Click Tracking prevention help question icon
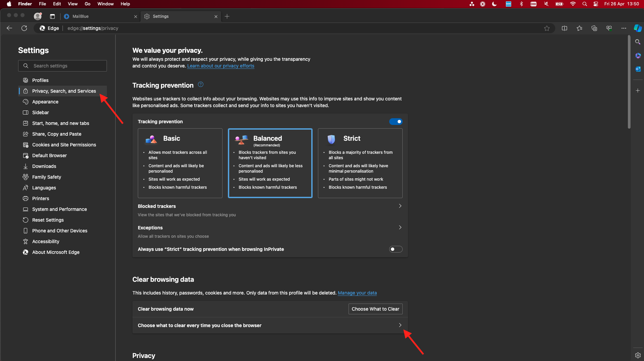Viewport: 644px width, 361px height. 201,85
